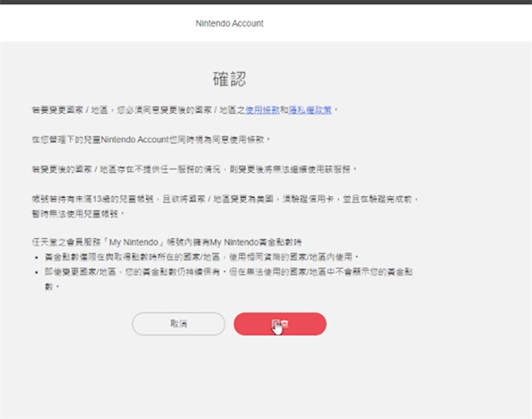Click the red 同意 agree button

tap(280, 324)
